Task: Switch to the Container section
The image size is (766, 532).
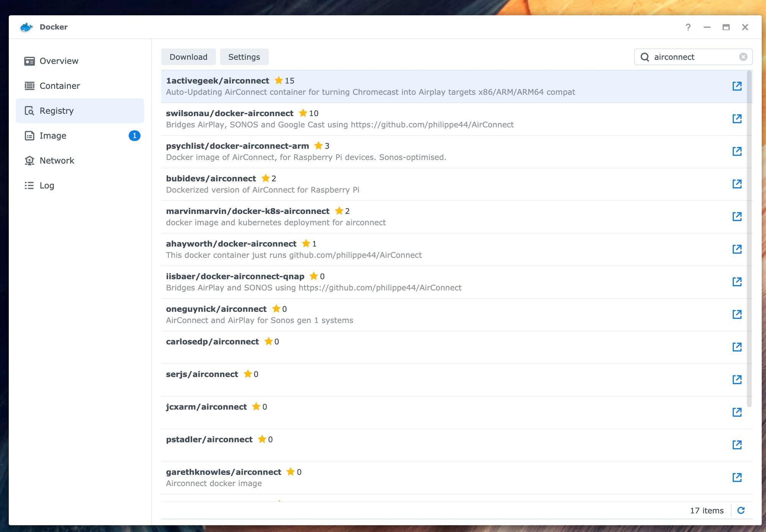Action: [x=60, y=86]
